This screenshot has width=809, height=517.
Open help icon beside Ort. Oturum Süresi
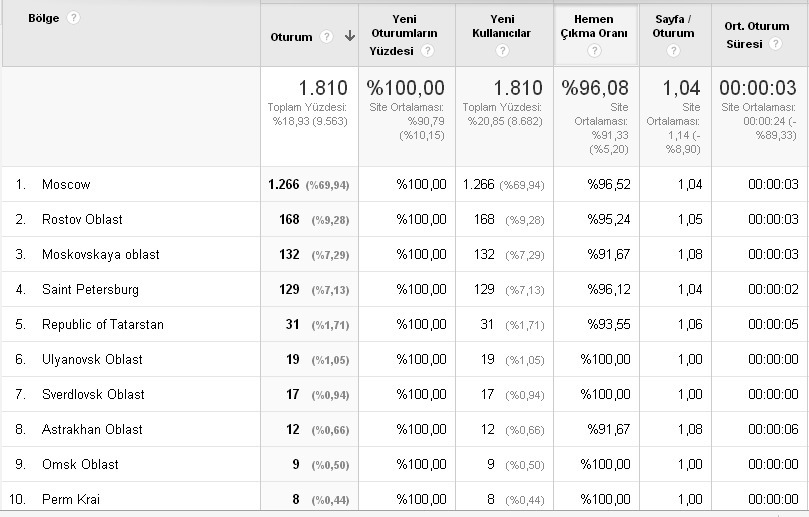pos(775,44)
